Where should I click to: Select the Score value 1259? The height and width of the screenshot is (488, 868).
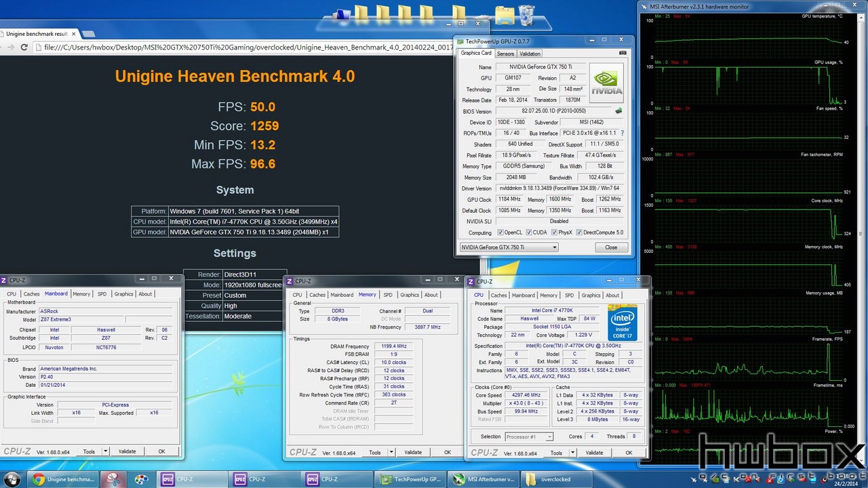[264, 126]
